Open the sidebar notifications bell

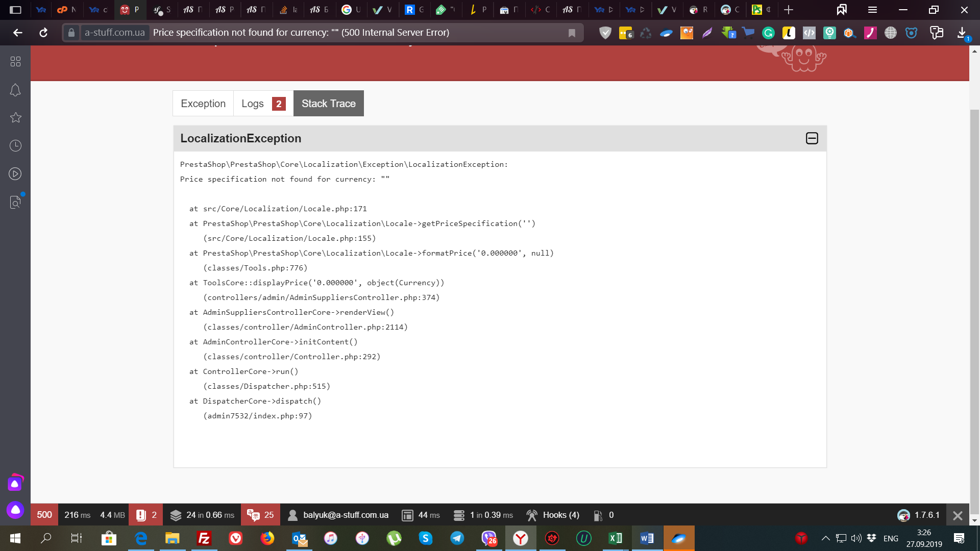coord(15,90)
